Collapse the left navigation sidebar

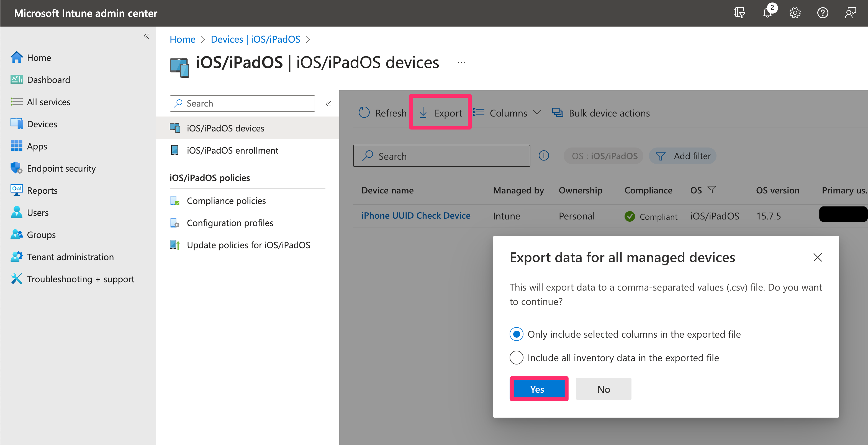point(146,36)
